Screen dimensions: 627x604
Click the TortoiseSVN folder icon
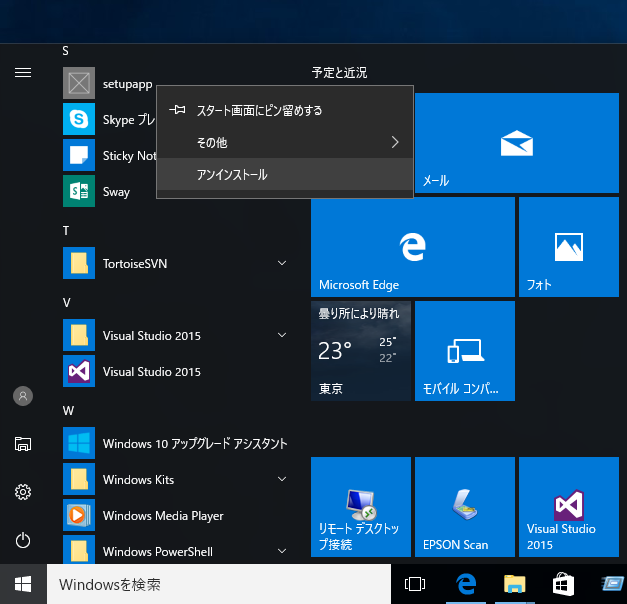point(79,263)
